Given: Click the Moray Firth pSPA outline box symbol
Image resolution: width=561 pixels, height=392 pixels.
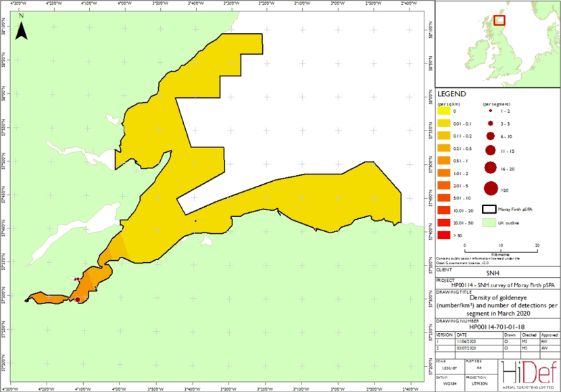Looking at the screenshot, I should point(489,210).
